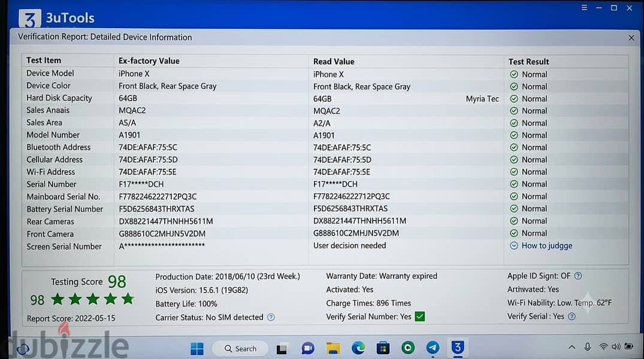Launch Microsoft Edge from taskbar
The height and width of the screenshot is (359, 644).
(358, 348)
